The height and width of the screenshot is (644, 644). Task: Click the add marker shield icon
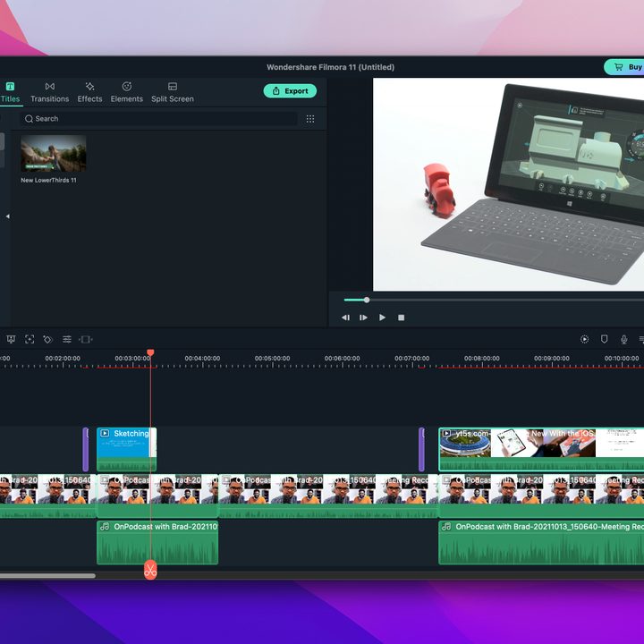tap(604, 339)
